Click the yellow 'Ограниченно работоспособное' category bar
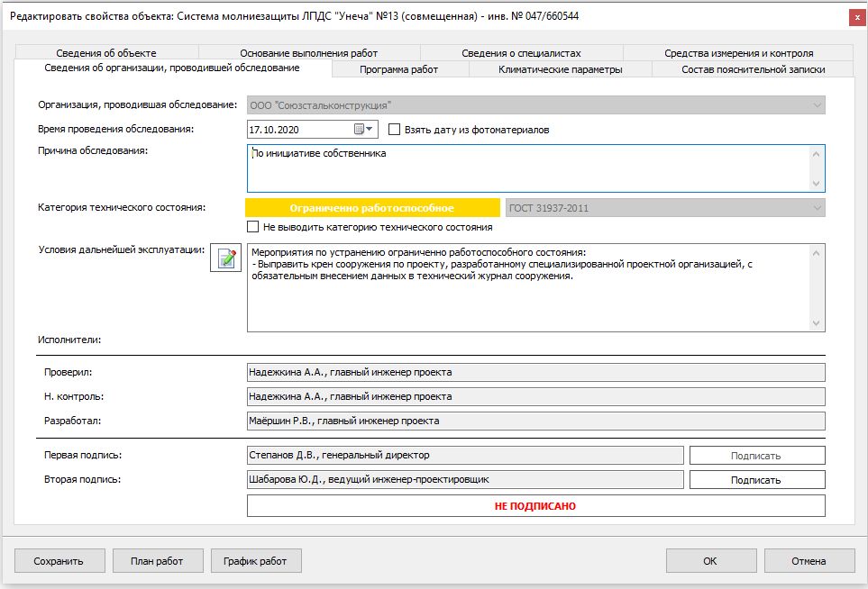Screen dimensions: 868x589 point(372,208)
